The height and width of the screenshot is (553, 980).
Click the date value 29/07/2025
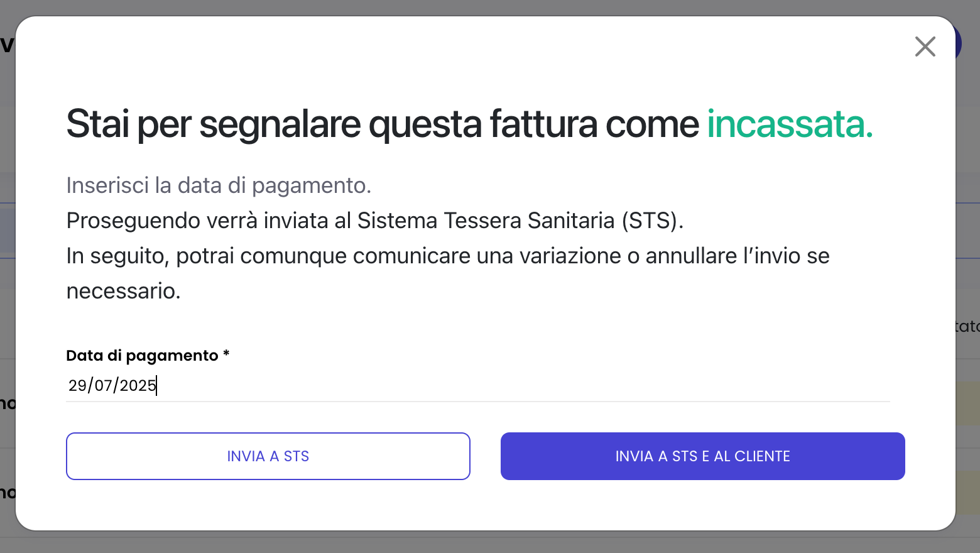[112, 385]
